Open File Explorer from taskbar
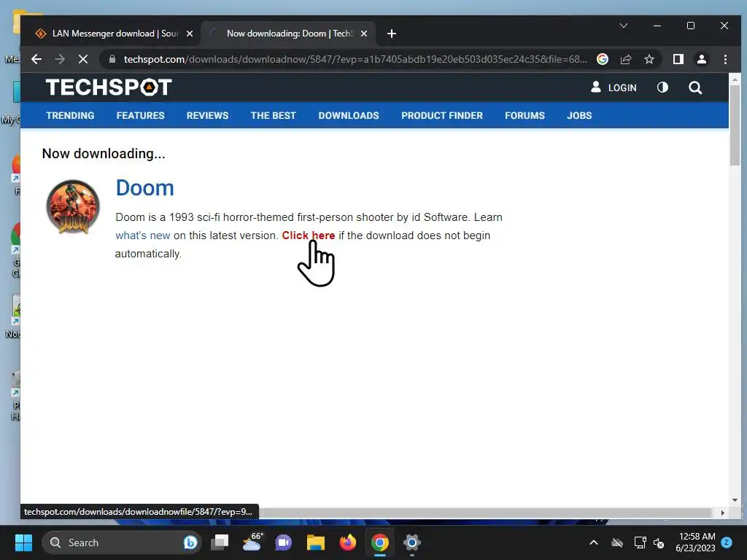 pyautogui.click(x=315, y=542)
